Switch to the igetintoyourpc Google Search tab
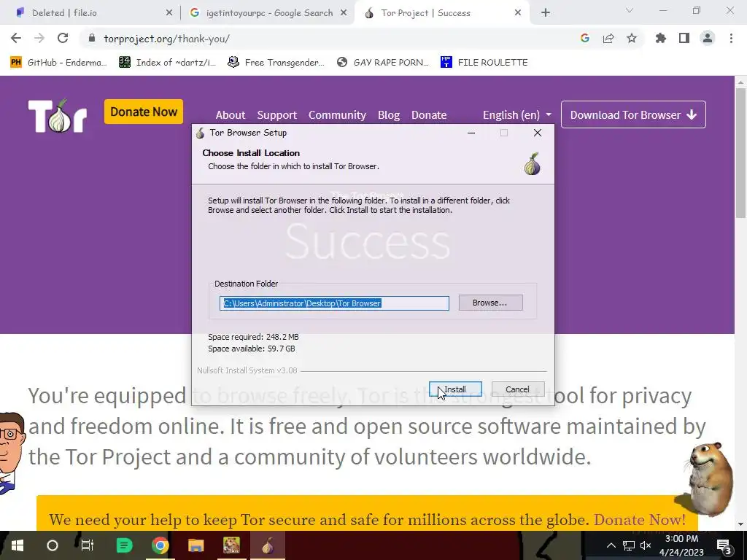747x560 pixels. (x=267, y=13)
